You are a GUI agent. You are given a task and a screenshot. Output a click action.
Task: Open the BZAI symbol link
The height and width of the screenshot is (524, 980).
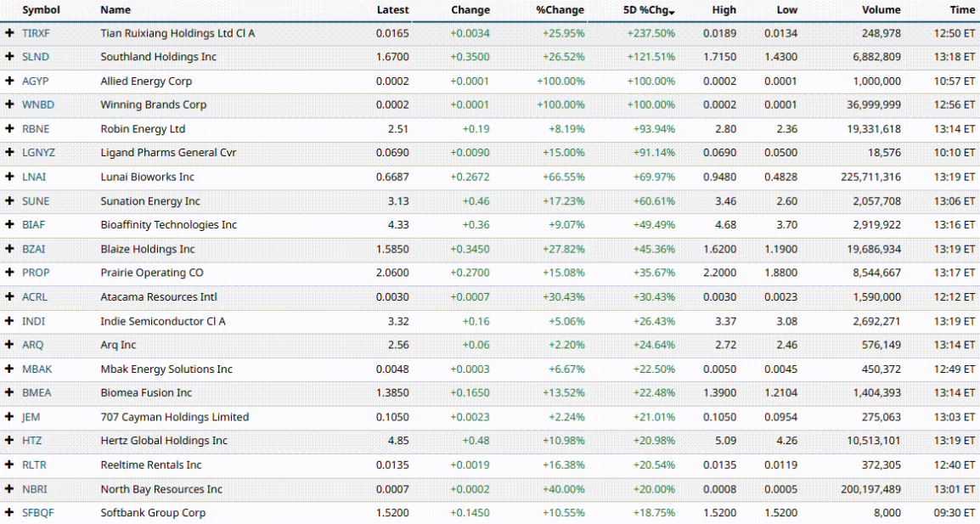[34, 249]
